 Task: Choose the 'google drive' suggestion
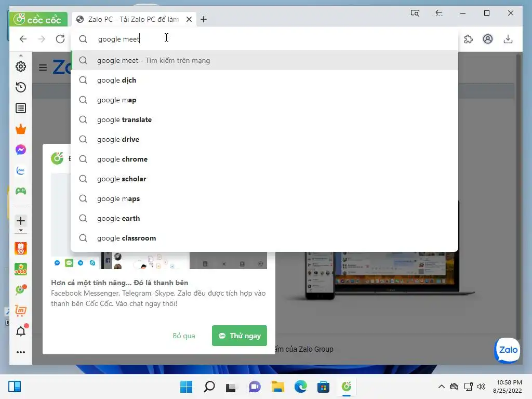point(264,139)
